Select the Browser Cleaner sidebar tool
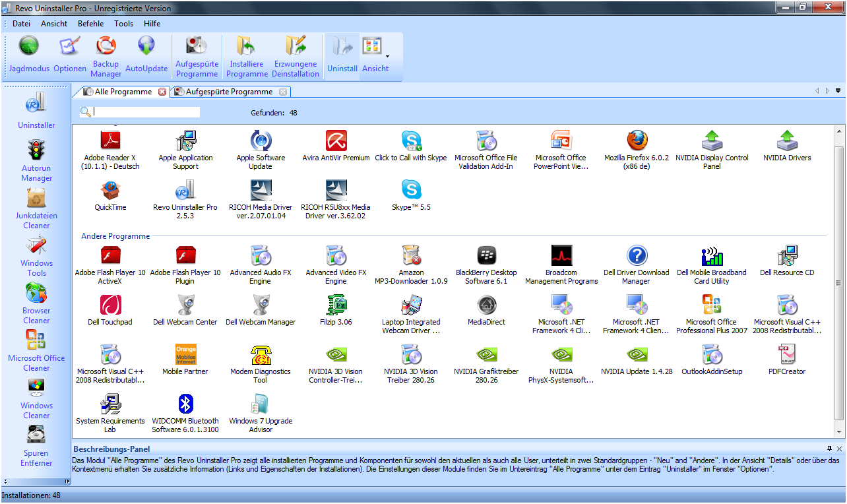Image resolution: width=847 pixels, height=504 pixels. (x=36, y=302)
